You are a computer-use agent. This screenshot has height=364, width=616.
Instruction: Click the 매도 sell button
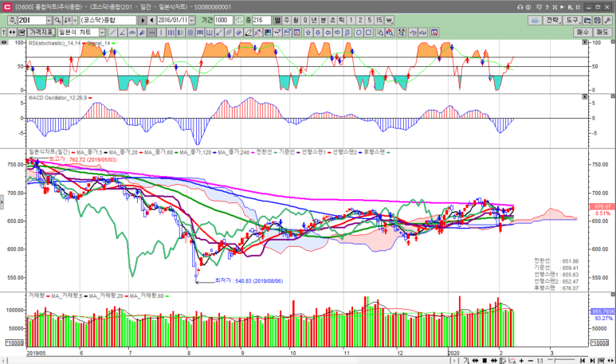pos(602,33)
